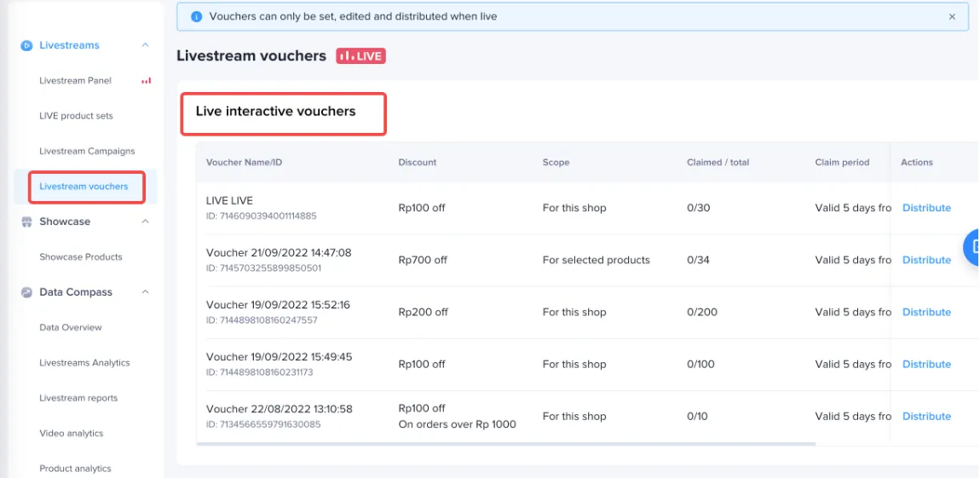Open Livestreams Analytics menu item

(x=84, y=363)
